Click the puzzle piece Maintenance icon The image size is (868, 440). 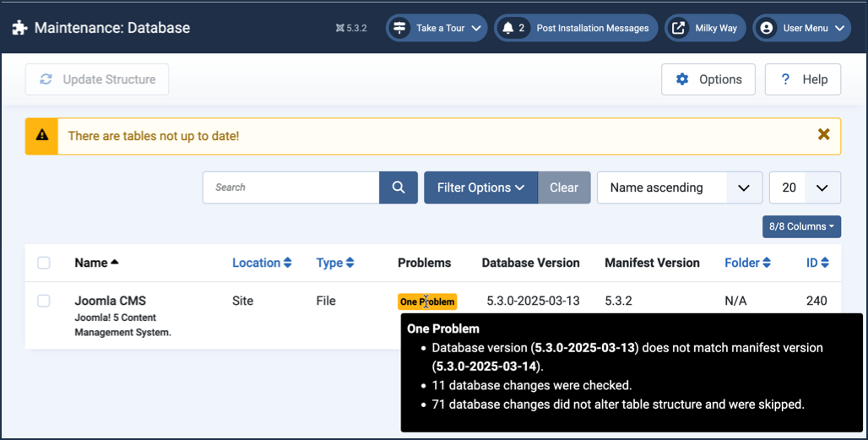coord(20,28)
